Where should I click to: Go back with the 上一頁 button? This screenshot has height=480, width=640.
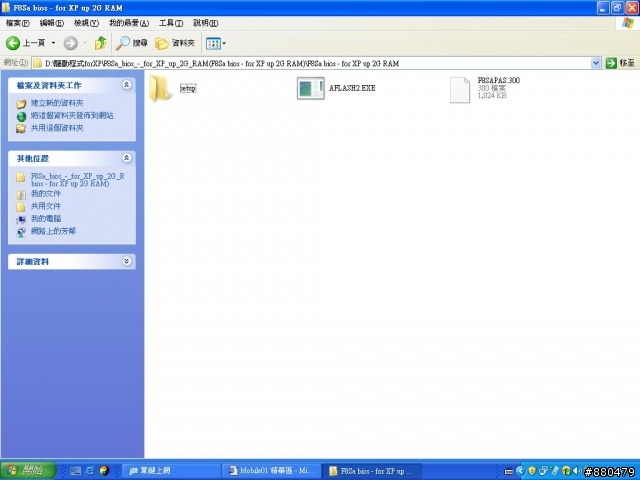25,43
